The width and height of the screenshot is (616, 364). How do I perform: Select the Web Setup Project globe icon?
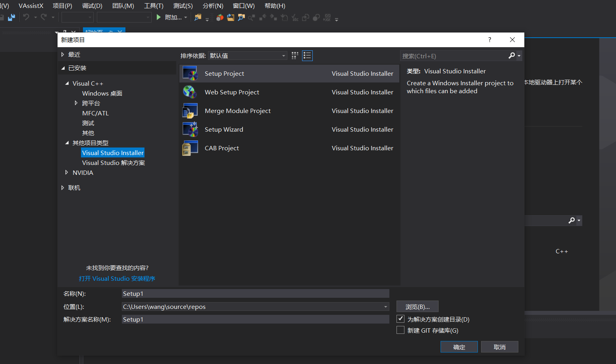[190, 92]
